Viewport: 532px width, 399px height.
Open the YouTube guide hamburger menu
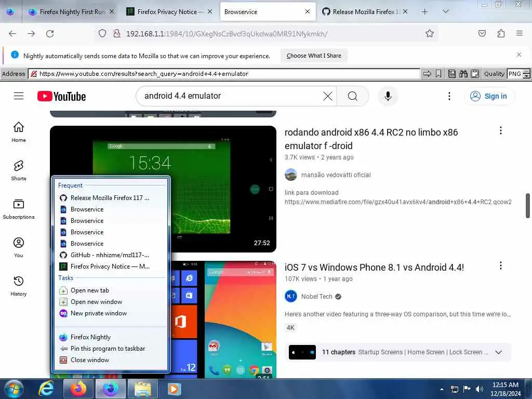tap(19, 96)
